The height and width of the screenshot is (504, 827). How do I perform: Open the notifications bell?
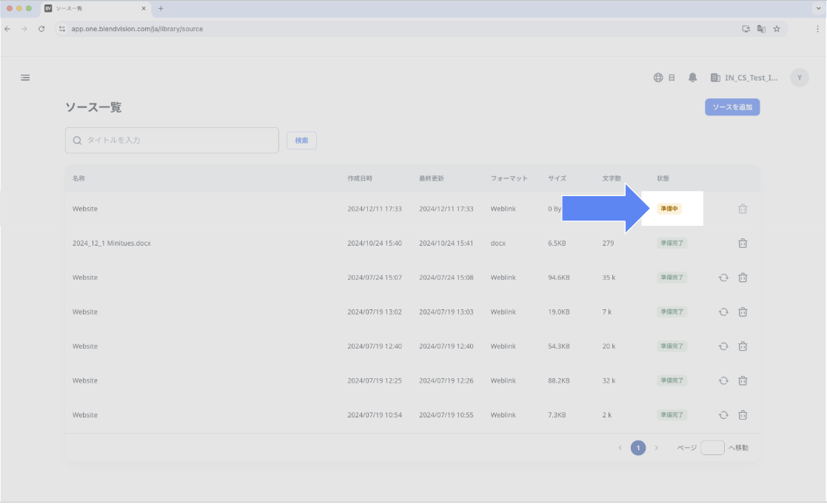pos(692,78)
